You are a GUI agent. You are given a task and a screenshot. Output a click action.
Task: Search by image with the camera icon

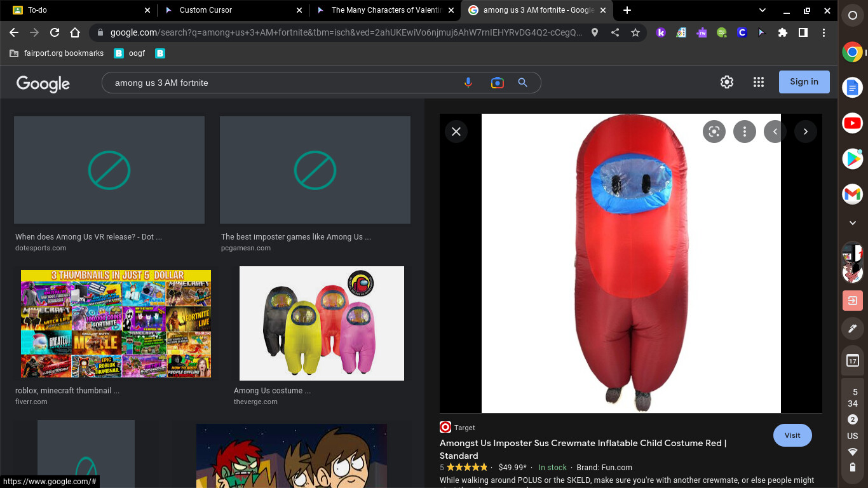(x=497, y=83)
